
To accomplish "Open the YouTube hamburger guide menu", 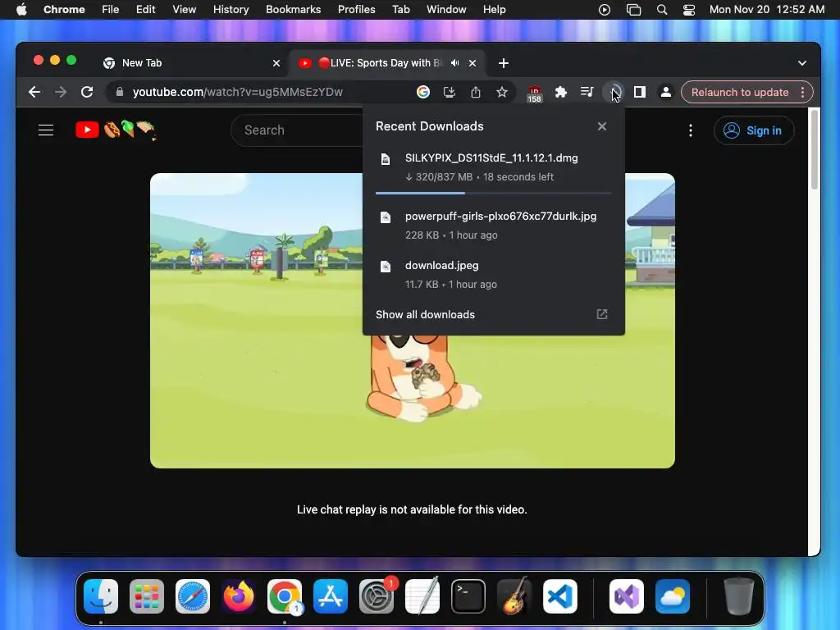I will coord(46,130).
